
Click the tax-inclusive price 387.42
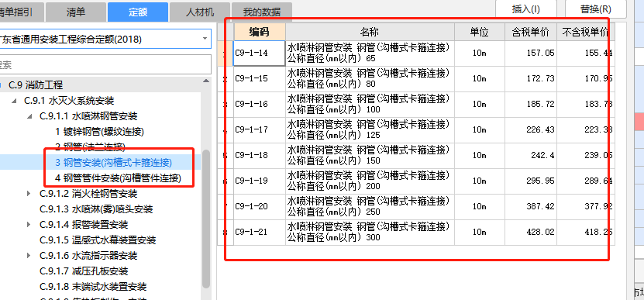(x=531, y=207)
